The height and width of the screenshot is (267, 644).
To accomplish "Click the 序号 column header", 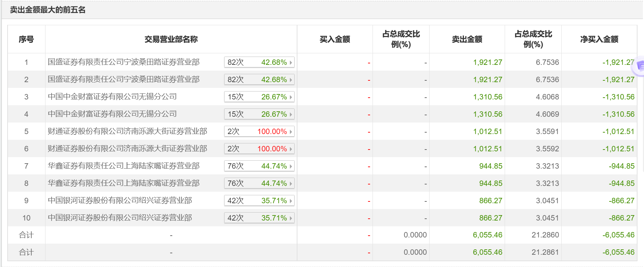I will coord(26,39).
